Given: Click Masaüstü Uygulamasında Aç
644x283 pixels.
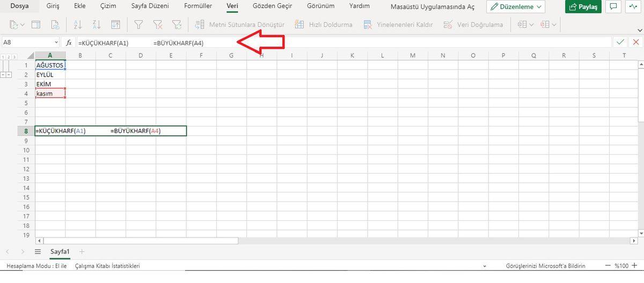Looking at the screenshot, I should pyautogui.click(x=433, y=6).
